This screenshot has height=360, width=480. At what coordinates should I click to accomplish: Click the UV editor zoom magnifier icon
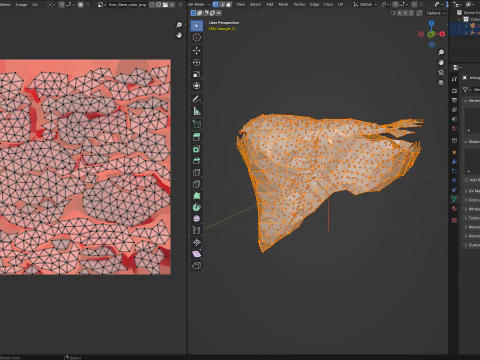(x=179, y=25)
